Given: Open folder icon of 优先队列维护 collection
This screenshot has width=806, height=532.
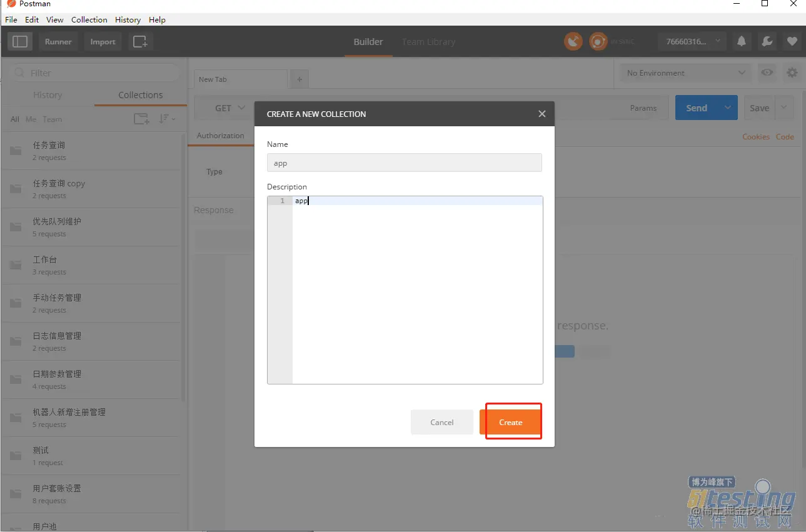Looking at the screenshot, I should (x=16, y=227).
